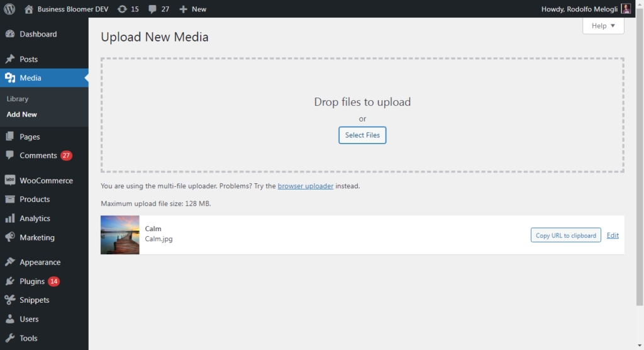Open the updates icon showing 15
Viewport: 644px width, 350px height.
coord(122,9)
